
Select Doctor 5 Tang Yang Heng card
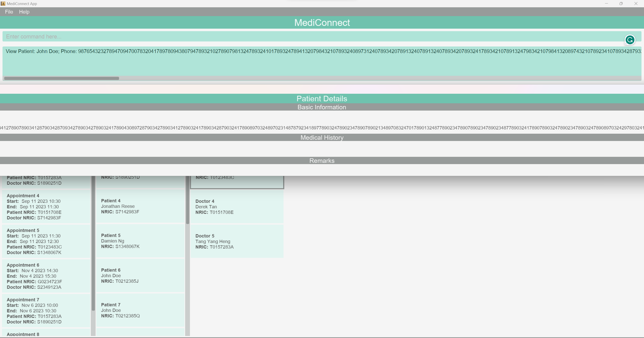pos(237,241)
